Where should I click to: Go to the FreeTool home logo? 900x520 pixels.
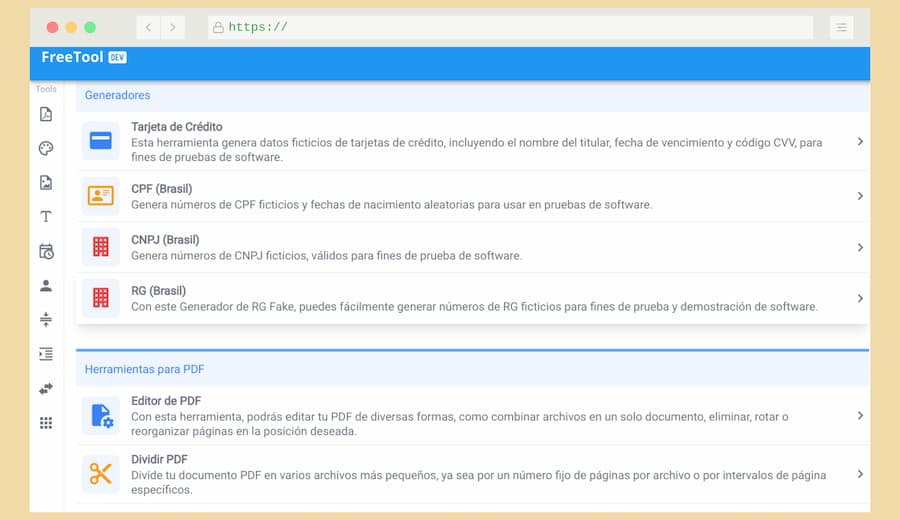tap(72, 58)
